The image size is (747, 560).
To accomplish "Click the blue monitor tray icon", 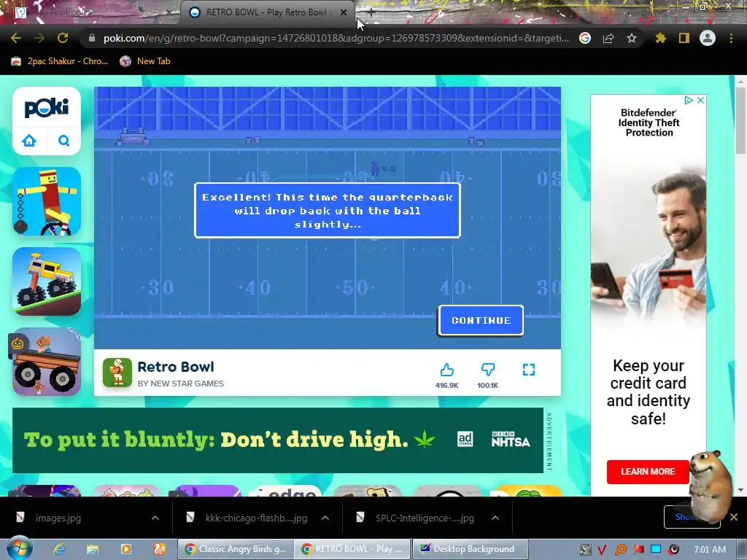I will [x=656, y=550].
